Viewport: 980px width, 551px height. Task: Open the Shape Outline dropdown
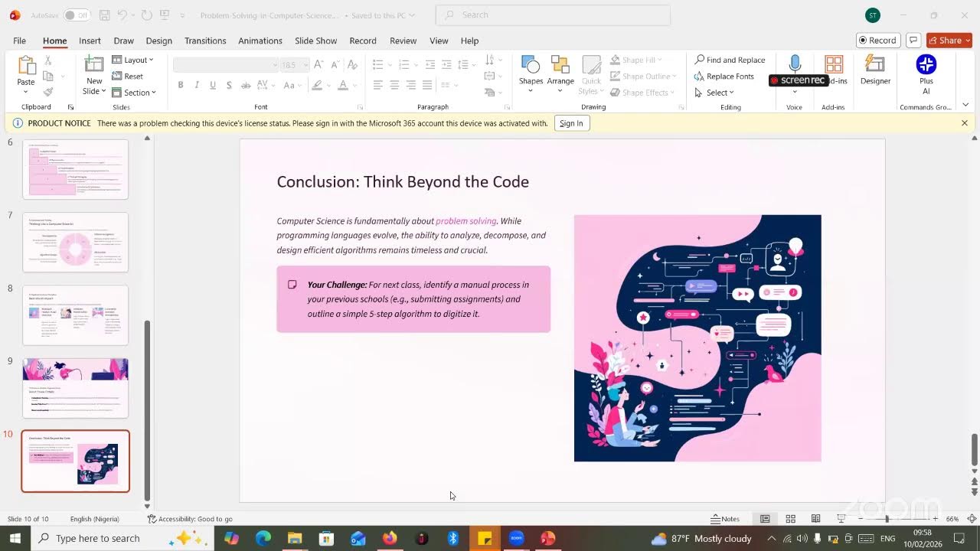pyautogui.click(x=644, y=77)
